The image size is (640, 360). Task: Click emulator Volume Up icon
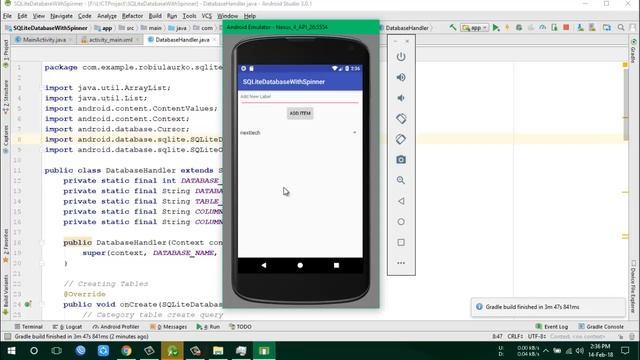pos(401,77)
